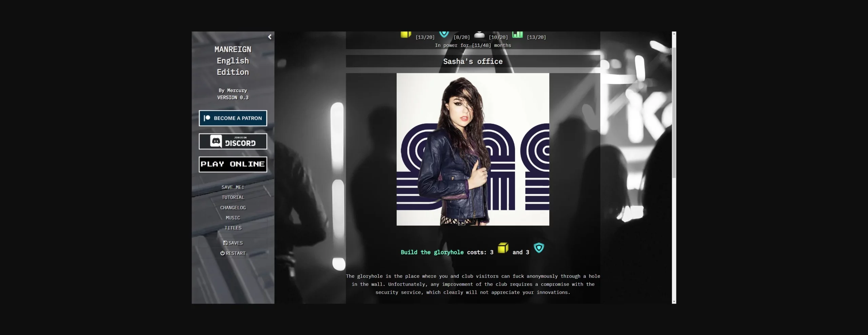Click the yellow cube icon in build cost
The image size is (868, 335).
tap(503, 248)
